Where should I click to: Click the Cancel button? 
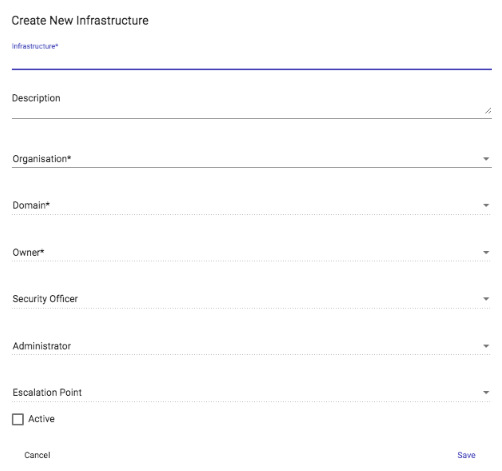point(37,455)
